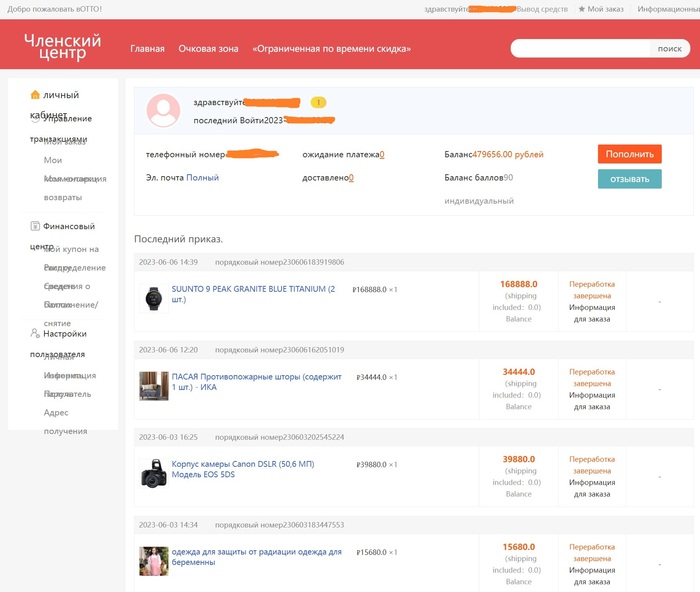This screenshot has height=592, width=700.
Task: Click Переработка завершена status for Canon order
Action: point(592,465)
